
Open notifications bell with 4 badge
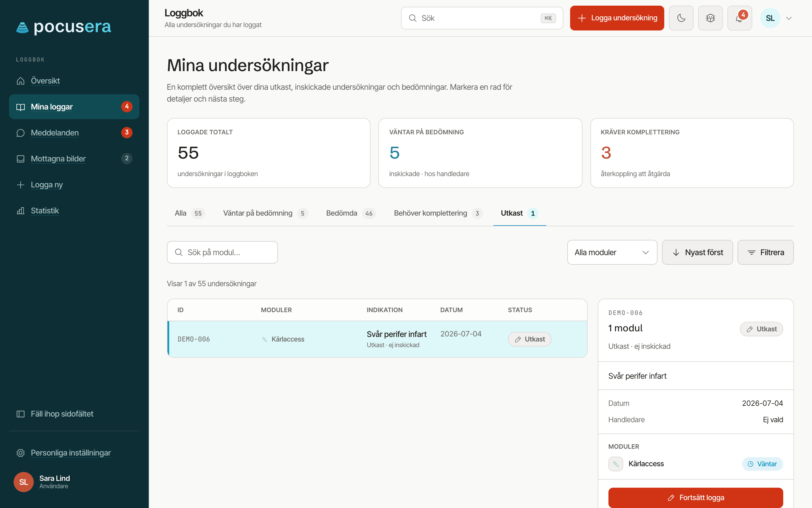[740, 18]
